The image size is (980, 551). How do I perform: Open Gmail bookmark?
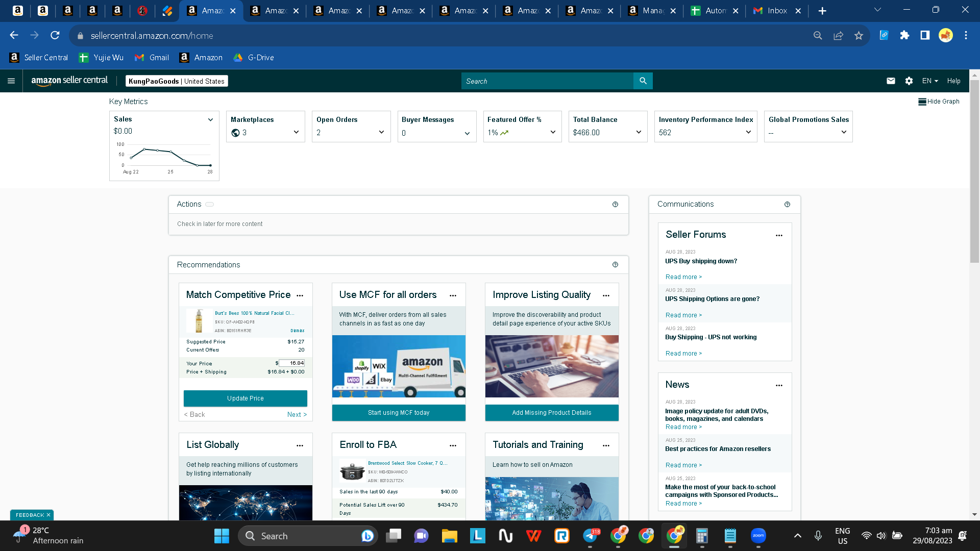(152, 58)
